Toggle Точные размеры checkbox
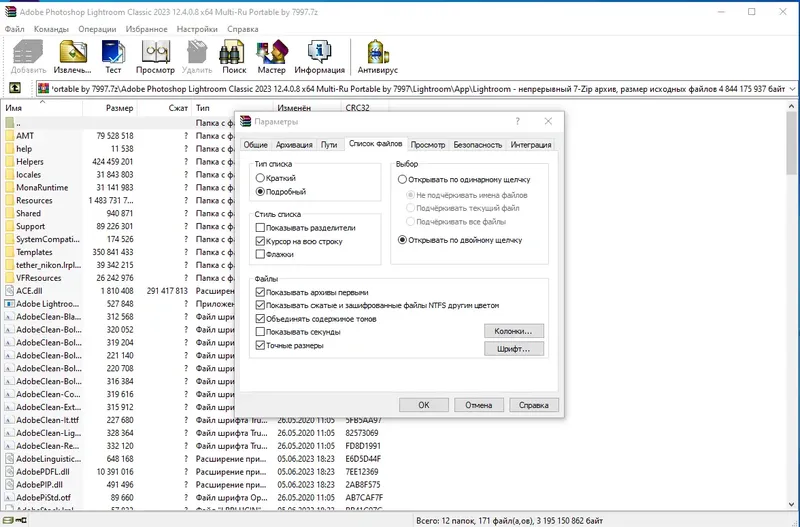The height and width of the screenshot is (527, 800). (260, 345)
